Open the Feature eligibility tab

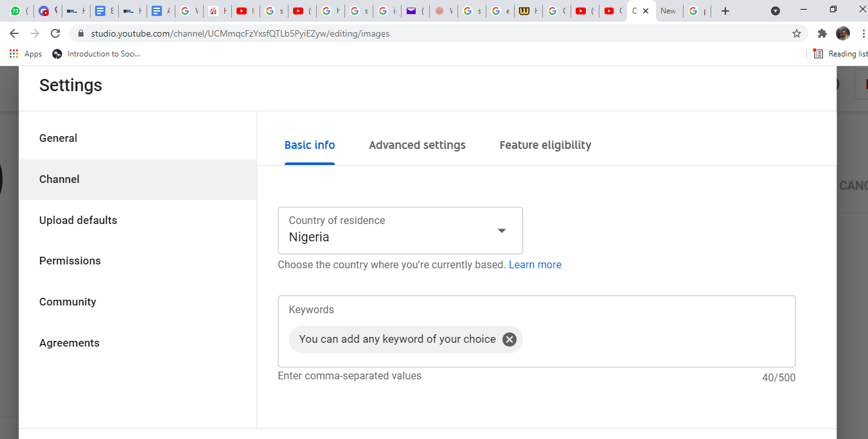point(545,145)
